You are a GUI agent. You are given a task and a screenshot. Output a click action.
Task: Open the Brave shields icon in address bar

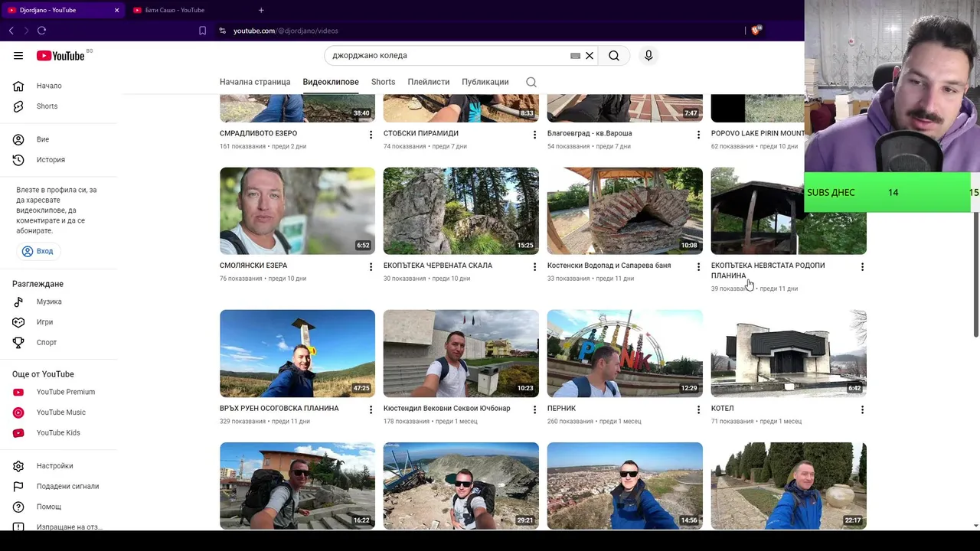coord(756,31)
